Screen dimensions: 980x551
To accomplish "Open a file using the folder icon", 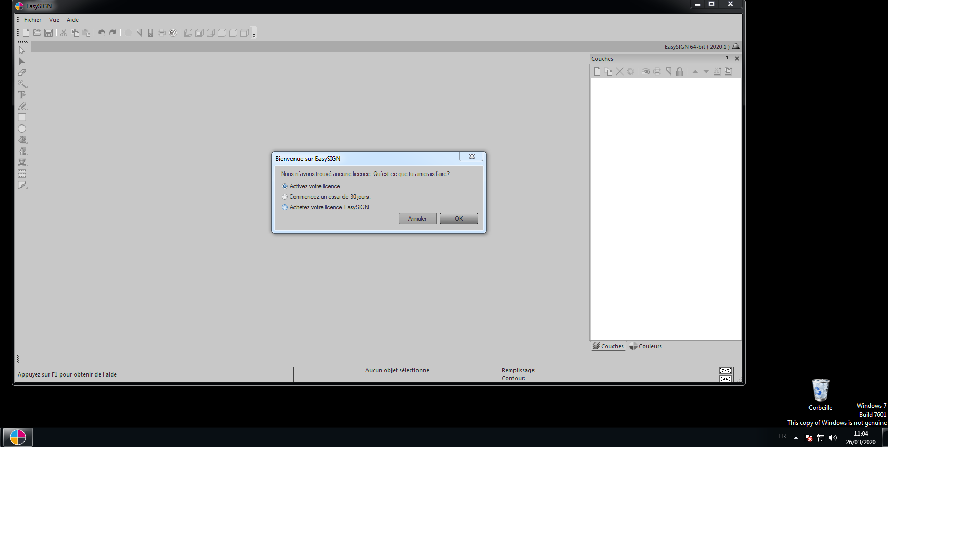I will click(37, 33).
